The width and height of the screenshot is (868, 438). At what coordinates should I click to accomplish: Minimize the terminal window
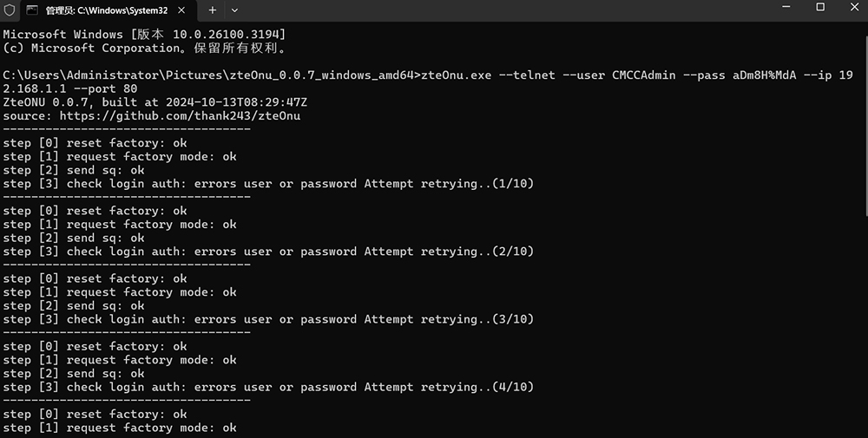pyautogui.click(x=786, y=7)
